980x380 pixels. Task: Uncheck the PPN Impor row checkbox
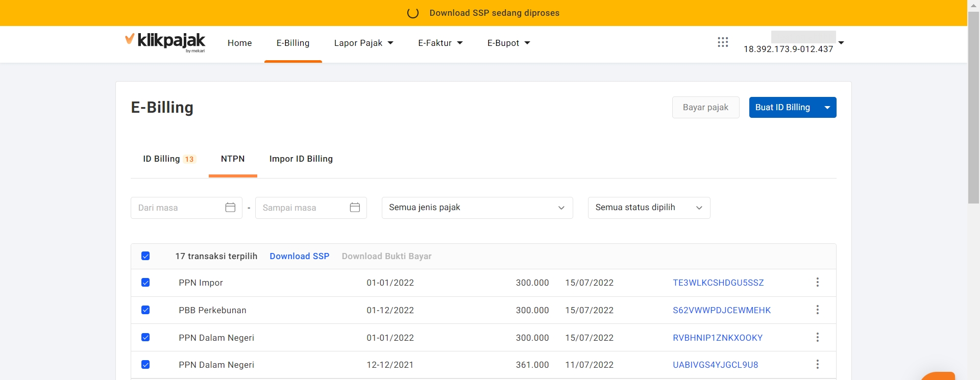145,283
